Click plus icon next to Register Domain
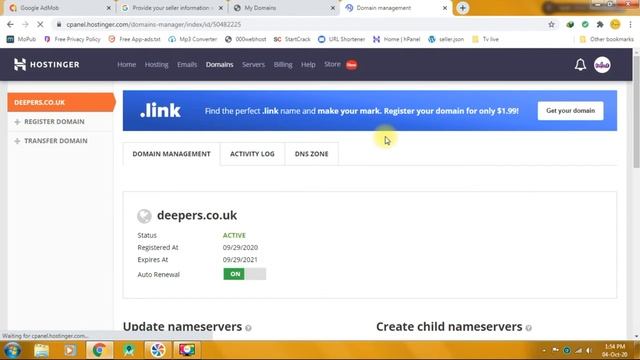This screenshot has height=360, width=640. [17, 122]
